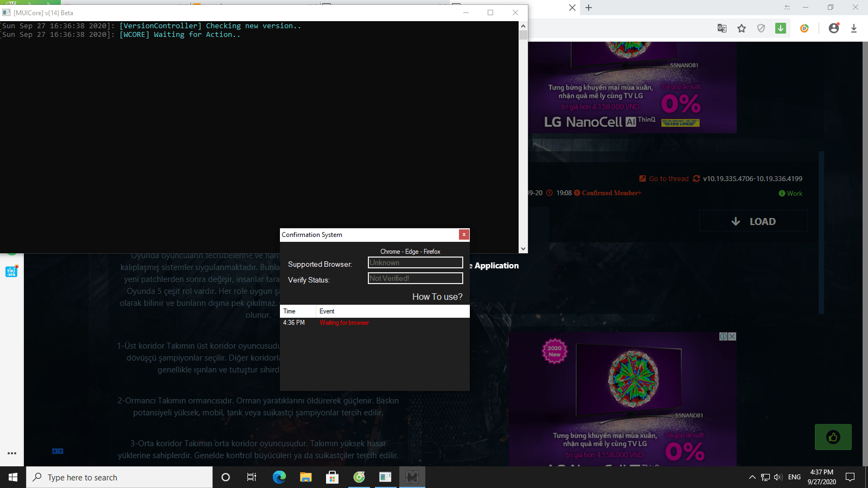Open the gray shield protection icon

pos(761,28)
